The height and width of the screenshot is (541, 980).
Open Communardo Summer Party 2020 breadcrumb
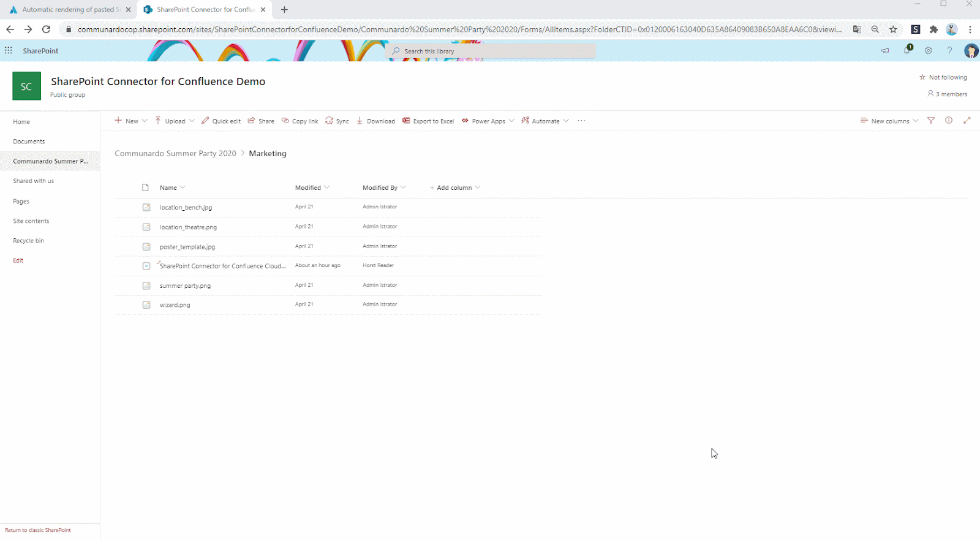tap(175, 153)
